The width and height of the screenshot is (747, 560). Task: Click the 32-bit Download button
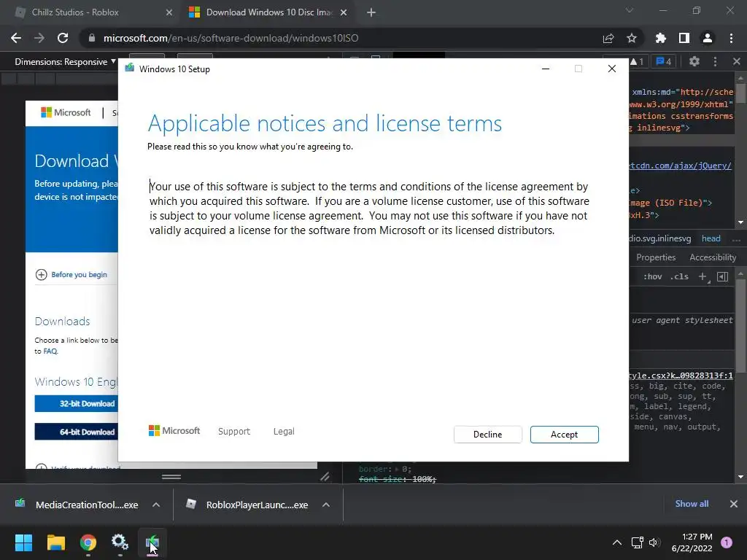[76, 403]
